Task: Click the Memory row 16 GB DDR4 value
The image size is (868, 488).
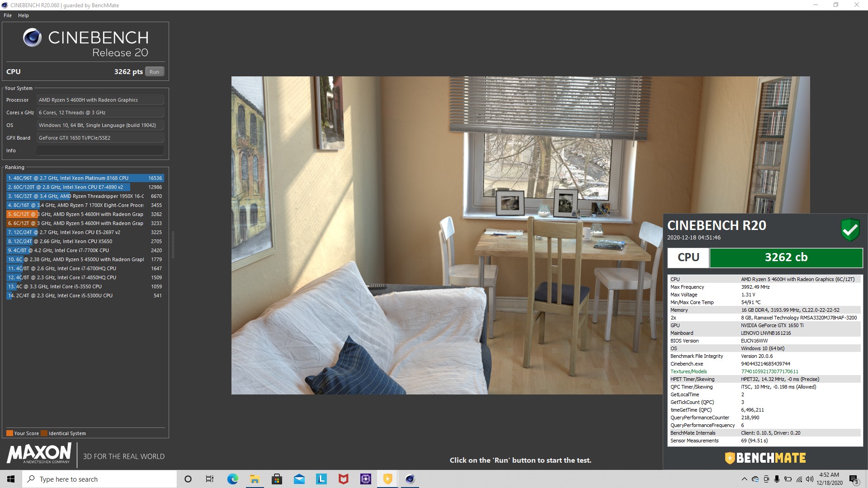Action: [x=790, y=310]
